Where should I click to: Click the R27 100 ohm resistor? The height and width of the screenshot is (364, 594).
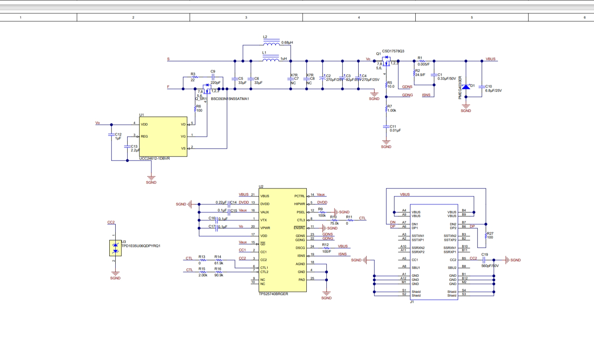[x=486, y=235]
